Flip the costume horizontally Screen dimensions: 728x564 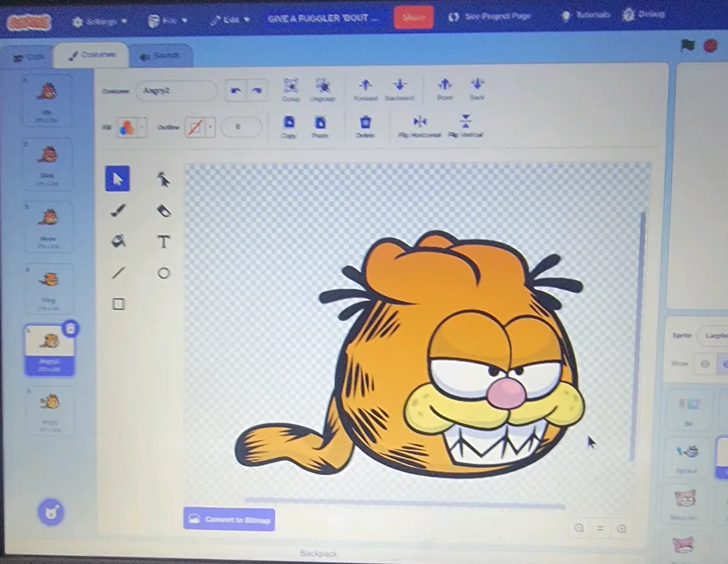tap(420, 127)
